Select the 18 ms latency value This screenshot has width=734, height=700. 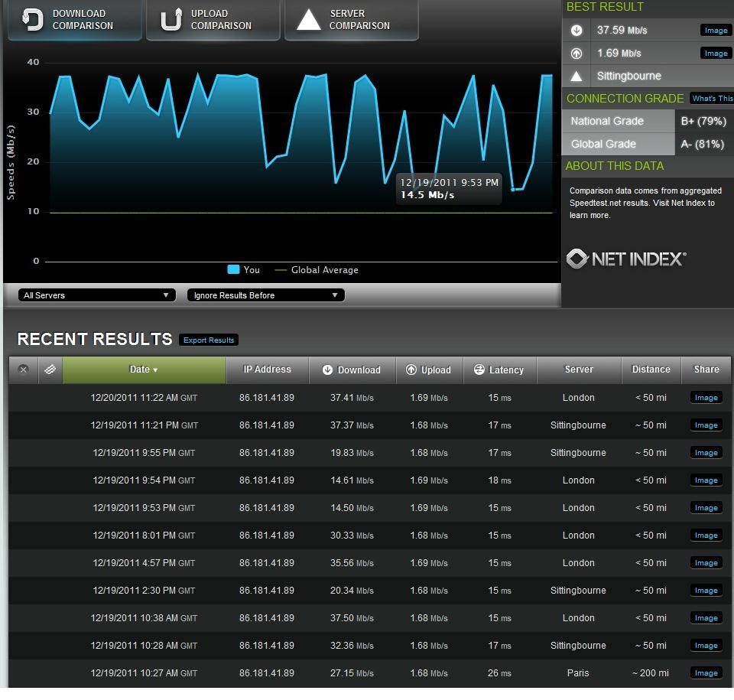(499, 480)
